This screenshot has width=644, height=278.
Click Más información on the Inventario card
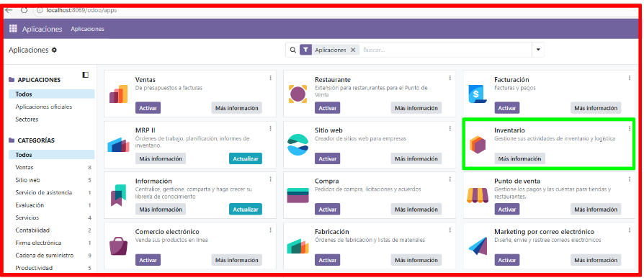(519, 158)
